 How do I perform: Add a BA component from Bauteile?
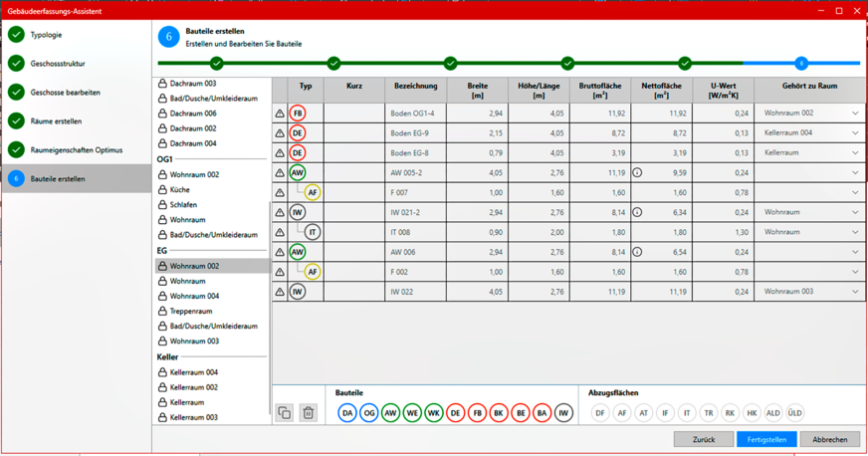point(542,413)
